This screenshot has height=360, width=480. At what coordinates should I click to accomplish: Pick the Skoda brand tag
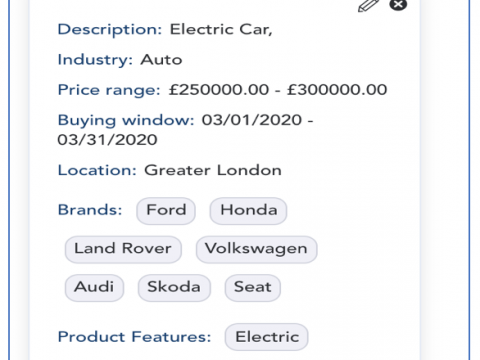174,287
